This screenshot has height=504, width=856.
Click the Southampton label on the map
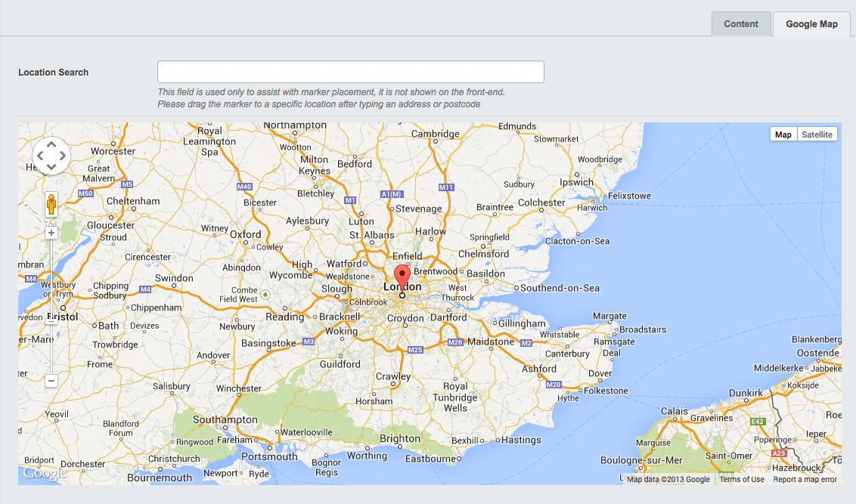(225, 419)
